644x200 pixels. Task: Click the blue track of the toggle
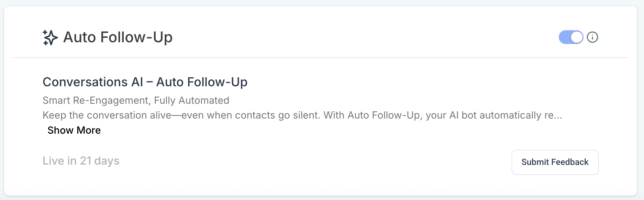point(565,37)
